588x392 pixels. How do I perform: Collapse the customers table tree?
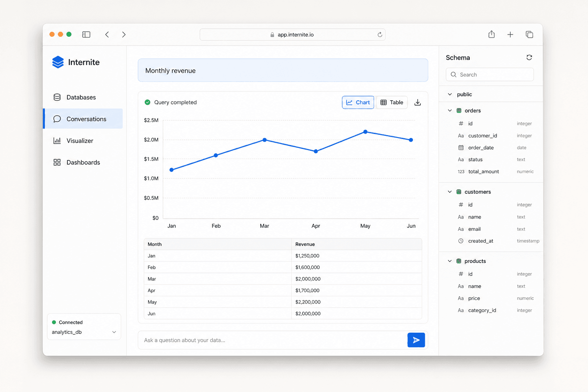point(450,192)
